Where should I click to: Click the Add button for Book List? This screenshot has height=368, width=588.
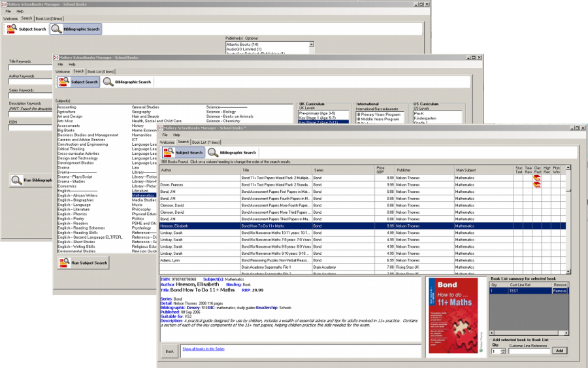559,351
